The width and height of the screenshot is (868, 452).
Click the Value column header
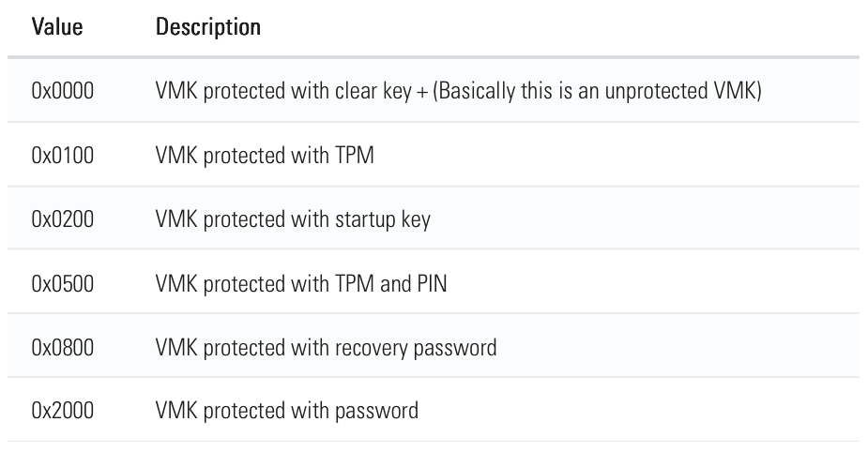coord(57,28)
